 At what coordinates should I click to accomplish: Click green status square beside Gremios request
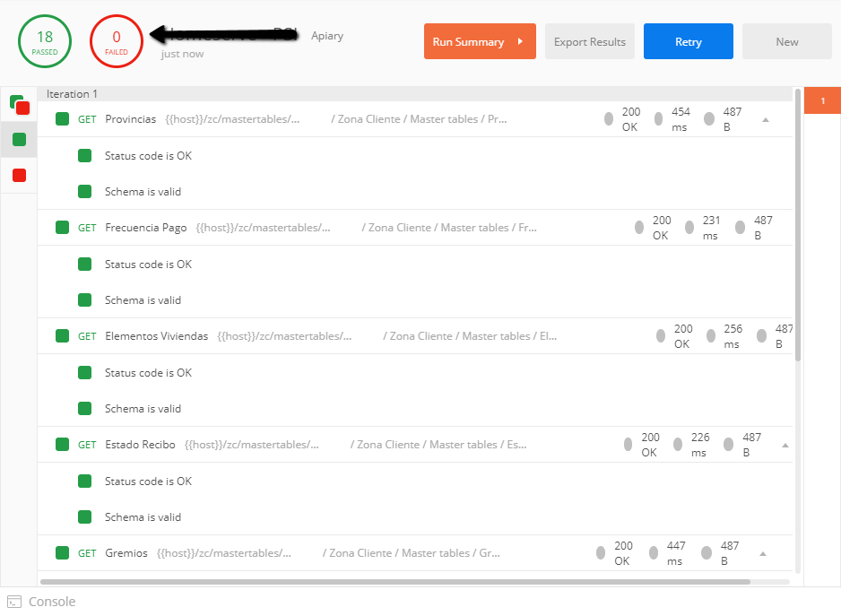tap(62, 552)
